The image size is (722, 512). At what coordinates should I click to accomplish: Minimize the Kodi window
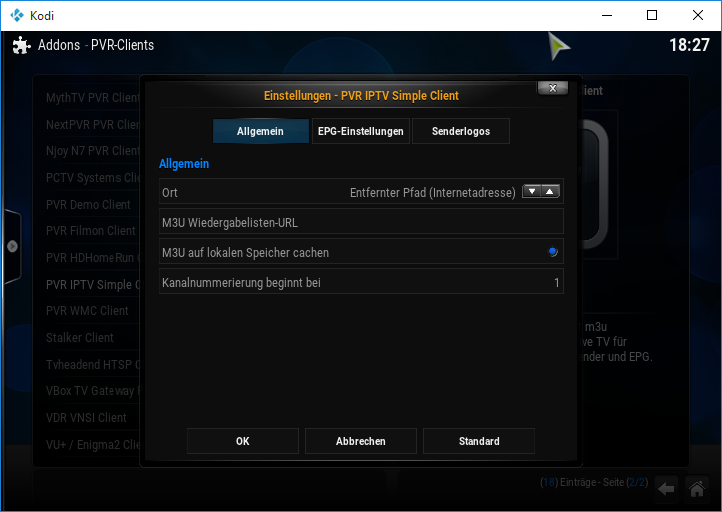(x=607, y=15)
